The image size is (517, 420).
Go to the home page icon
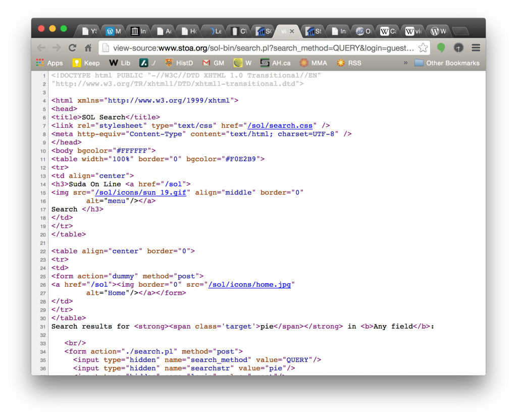pos(88,48)
